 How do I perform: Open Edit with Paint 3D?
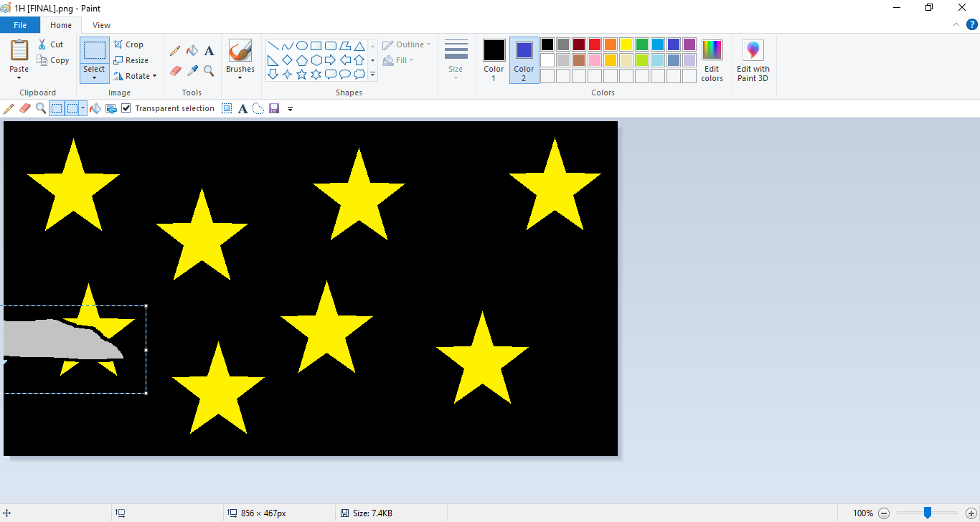click(753, 61)
